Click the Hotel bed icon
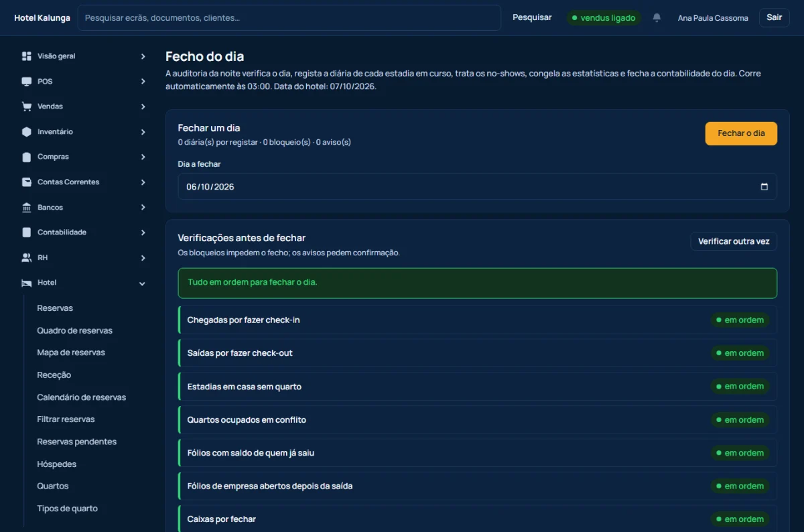This screenshot has height=532, width=804. coord(26,283)
